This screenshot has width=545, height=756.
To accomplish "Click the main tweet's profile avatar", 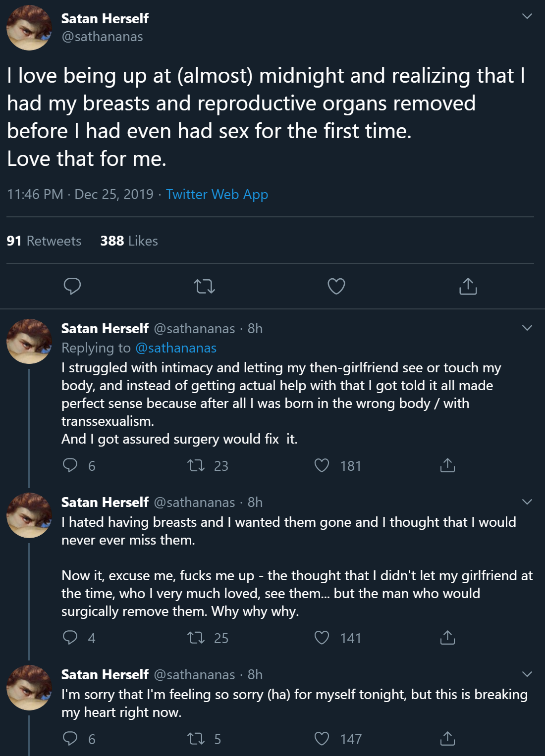I will (x=29, y=28).
